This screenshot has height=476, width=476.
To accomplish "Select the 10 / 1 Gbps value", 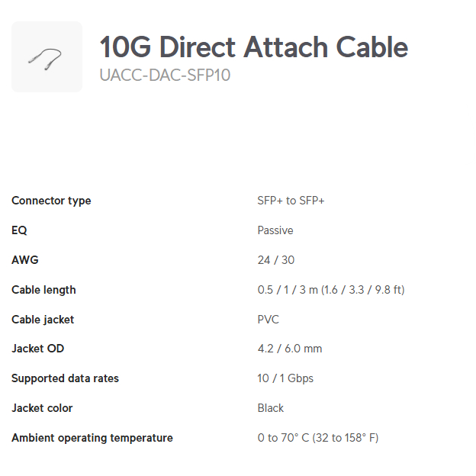I will click(x=285, y=378).
